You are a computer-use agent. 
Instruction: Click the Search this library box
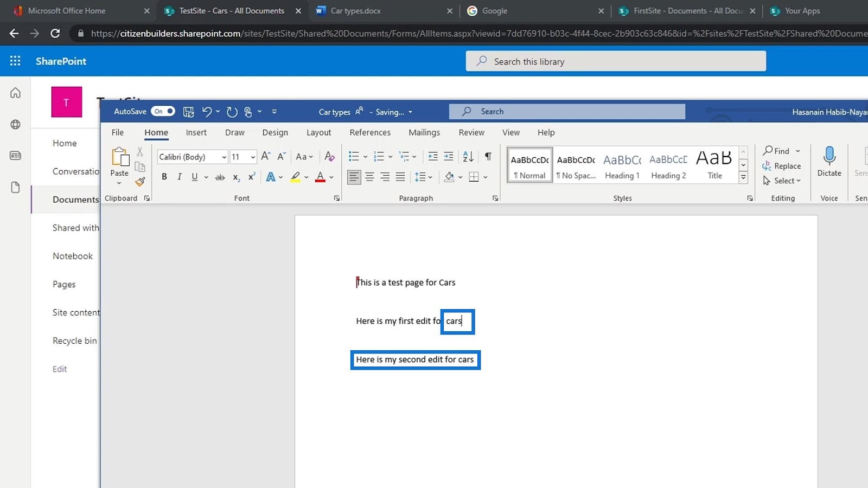(x=616, y=61)
